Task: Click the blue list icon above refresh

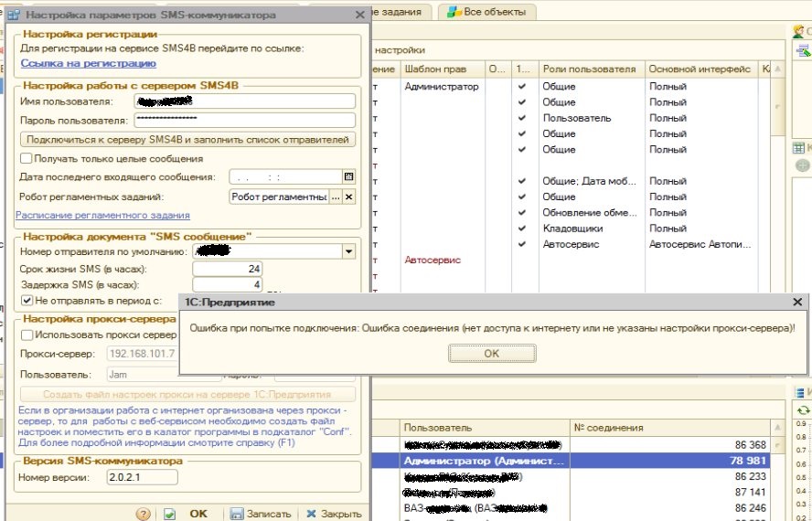Action: click(800, 392)
